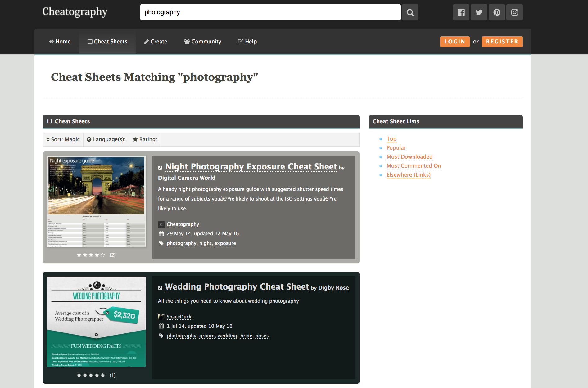The height and width of the screenshot is (388, 588).
Task: Visit author Digby Rose
Action: pyautogui.click(x=333, y=288)
